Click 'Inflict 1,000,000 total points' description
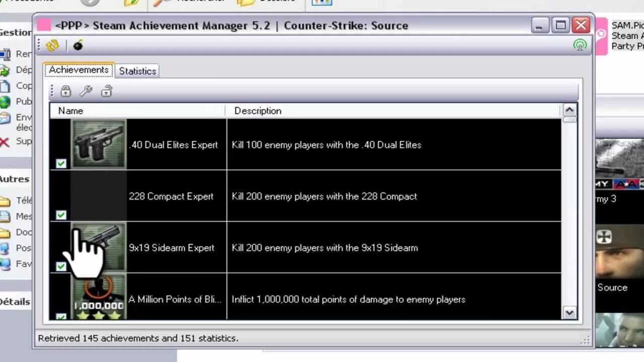644x362 pixels. [348, 299]
